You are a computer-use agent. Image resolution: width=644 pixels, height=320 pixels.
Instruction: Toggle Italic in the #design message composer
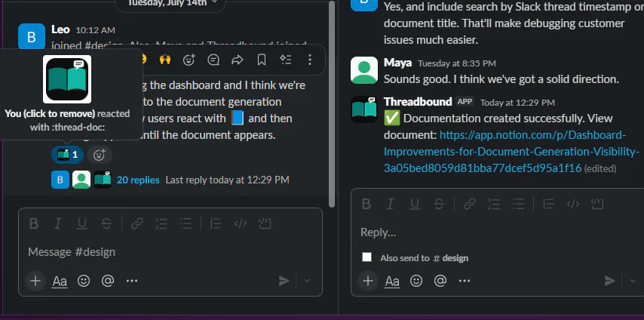point(58,223)
